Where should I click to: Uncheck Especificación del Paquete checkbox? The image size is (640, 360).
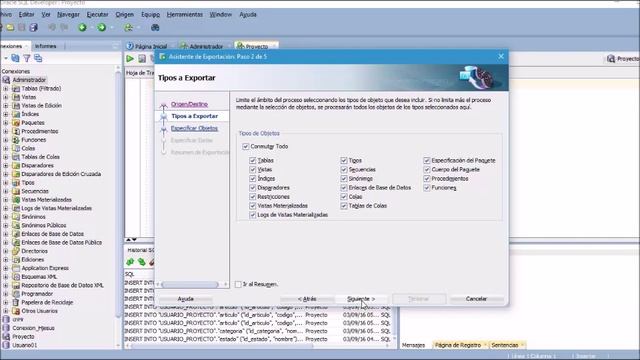coord(427,160)
